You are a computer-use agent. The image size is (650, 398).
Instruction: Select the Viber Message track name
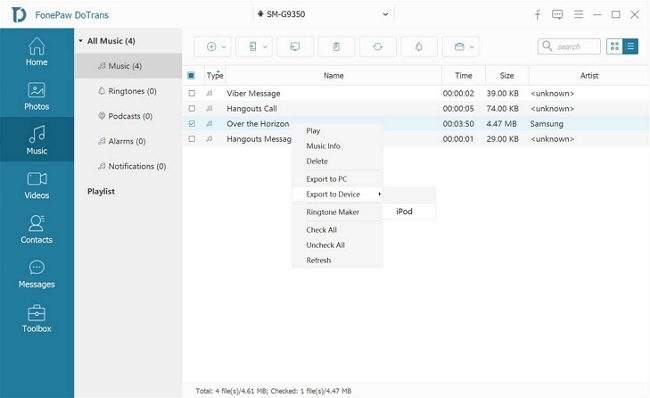point(253,93)
